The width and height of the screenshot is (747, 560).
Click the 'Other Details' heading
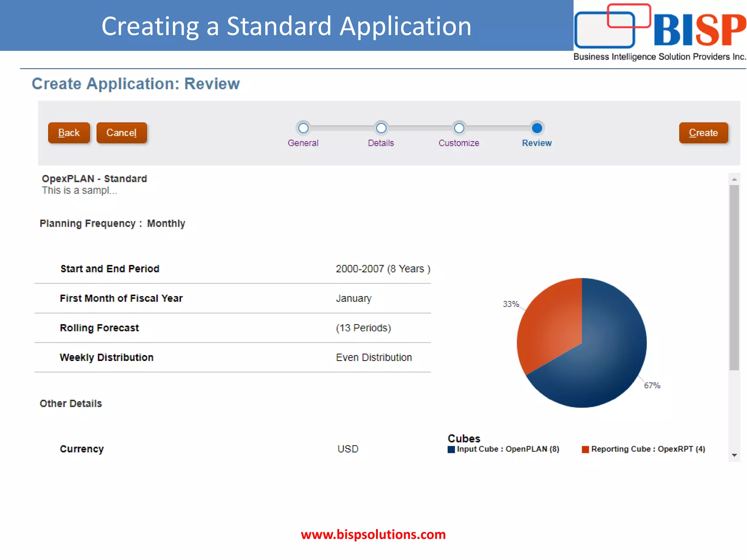(71, 403)
